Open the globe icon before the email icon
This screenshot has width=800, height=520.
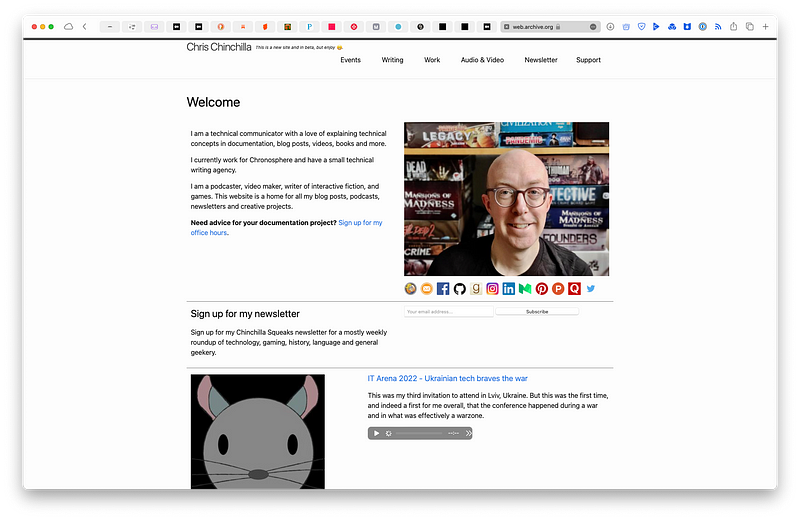tap(410, 289)
